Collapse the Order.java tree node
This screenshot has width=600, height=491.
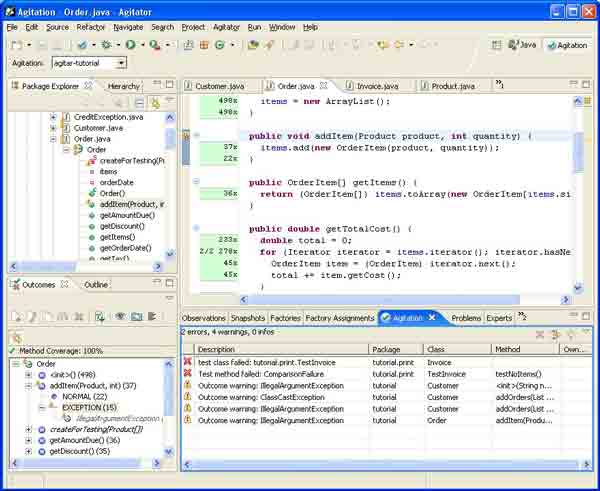(54, 139)
